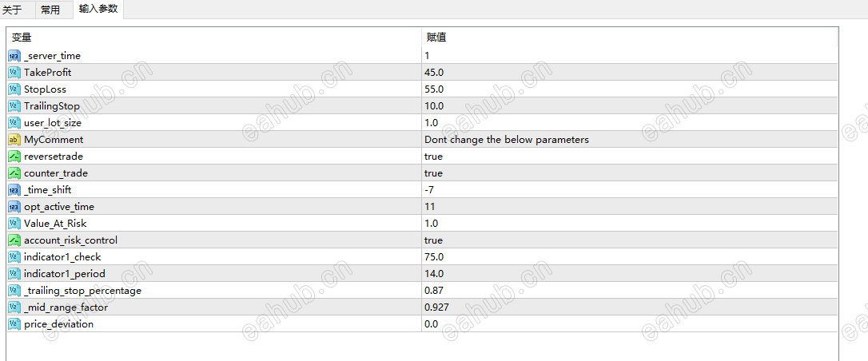Toggle the counter_trade true value
Viewport: 868px width, 361px height.
click(433, 173)
